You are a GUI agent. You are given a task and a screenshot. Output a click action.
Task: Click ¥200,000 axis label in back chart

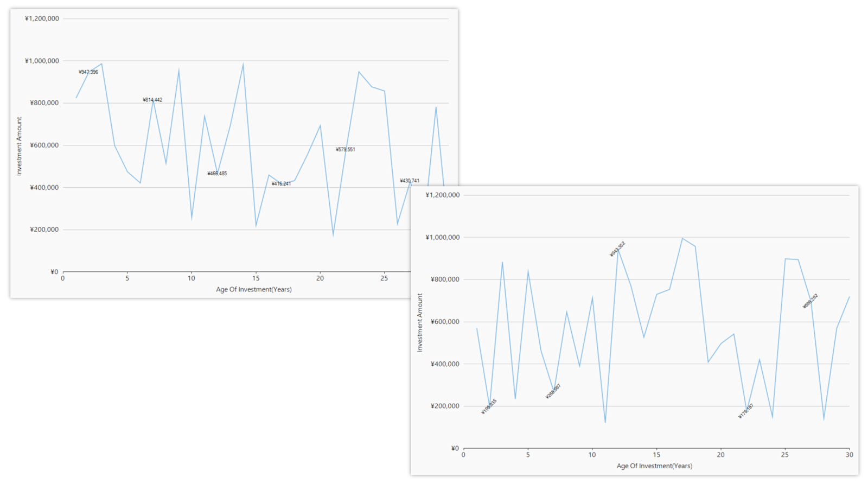(x=44, y=230)
